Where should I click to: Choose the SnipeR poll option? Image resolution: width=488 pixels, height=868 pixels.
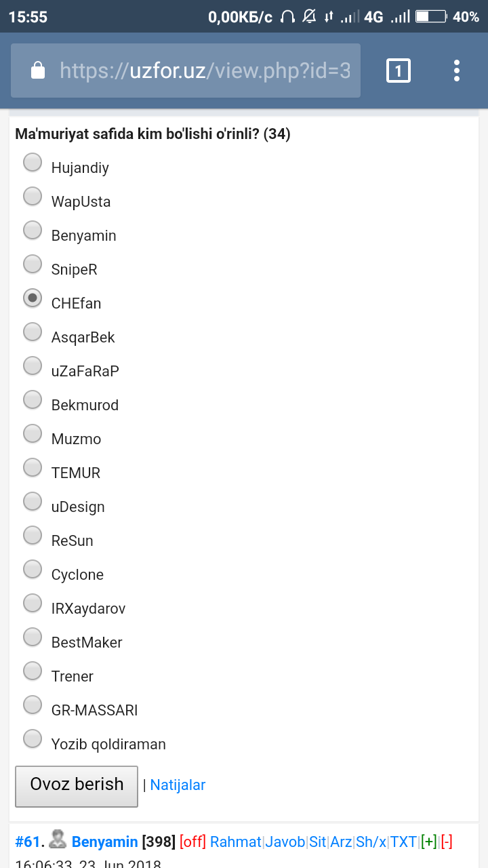tap(33, 264)
